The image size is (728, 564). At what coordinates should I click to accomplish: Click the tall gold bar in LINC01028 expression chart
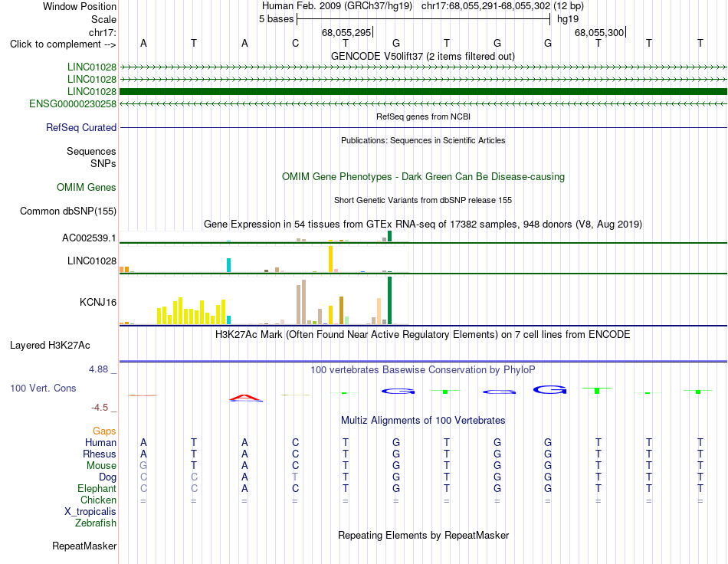click(x=330, y=259)
